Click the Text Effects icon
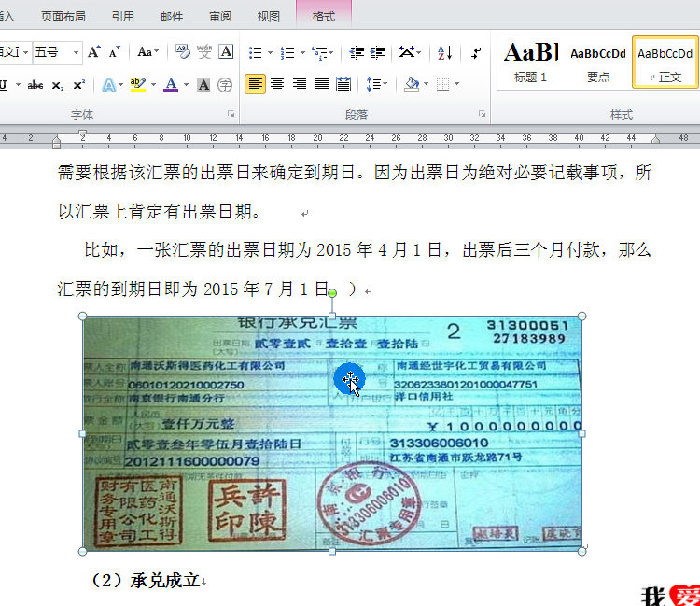700x606 pixels. (x=108, y=85)
